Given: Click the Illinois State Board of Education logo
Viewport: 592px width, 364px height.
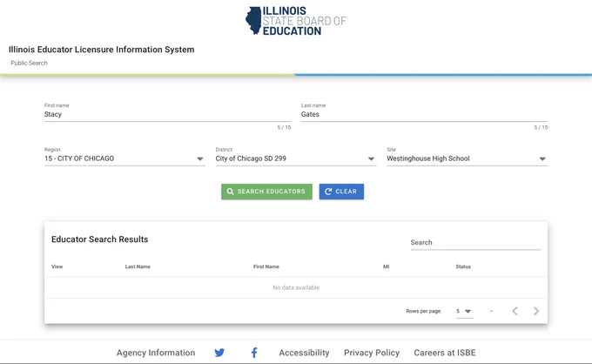Looking at the screenshot, I should (296, 21).
